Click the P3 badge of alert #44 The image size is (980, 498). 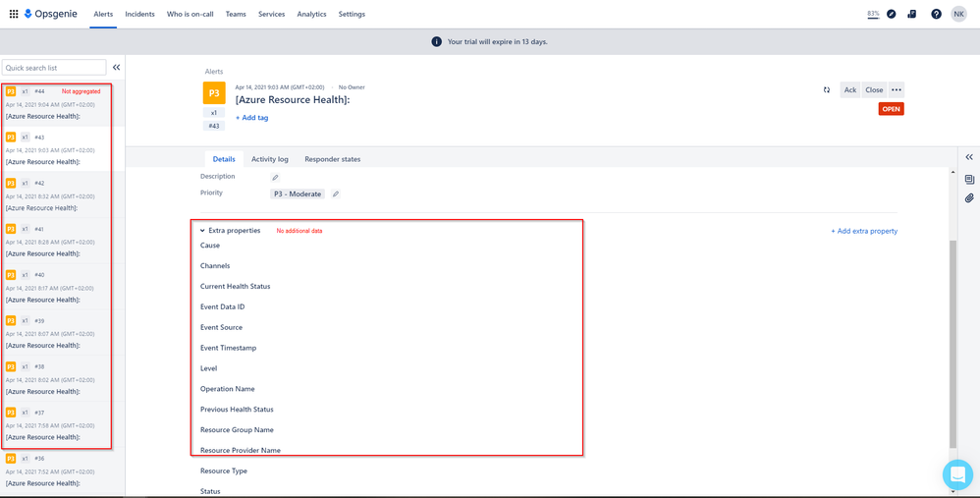pyautogui.click(x=11, y=91)
